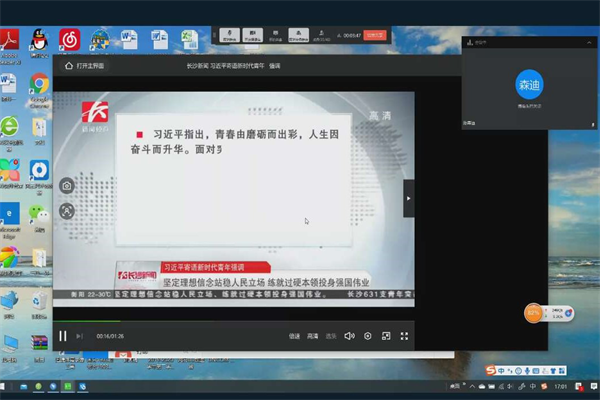Click the green browser icon on taskbar
The width and height of the screenshot is (600, 400).
(x=38, y=386)
